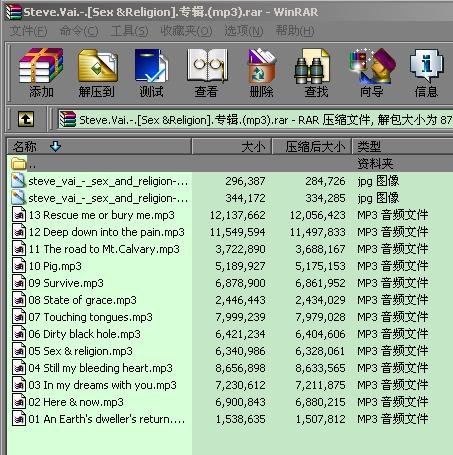Click MP3 icon for 11 The road to Mt.Calvary
This screenshot has width=453, height=455.
pos(19,249)
